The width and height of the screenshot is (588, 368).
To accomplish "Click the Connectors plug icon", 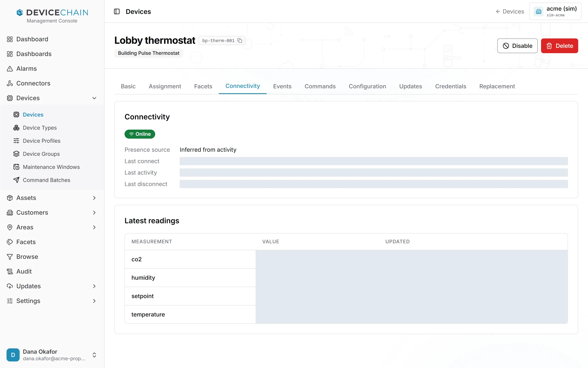I will [x=10, y=83].
